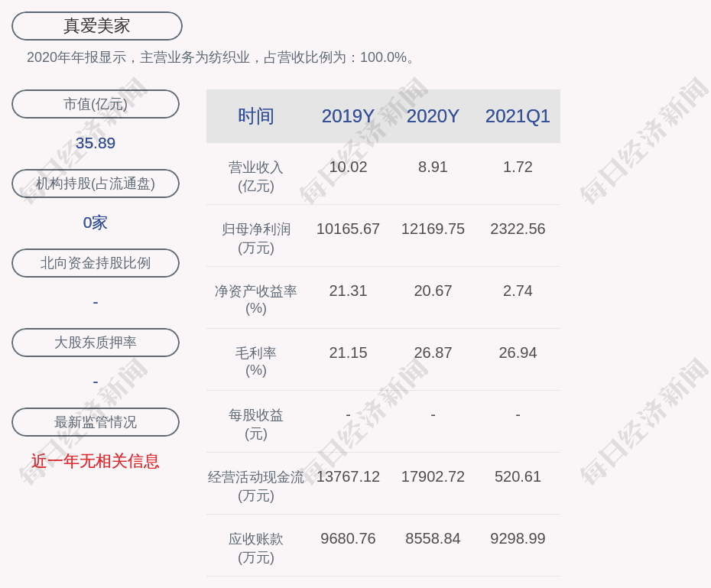Click the 应收账款(万元) row label

(256, 548)
